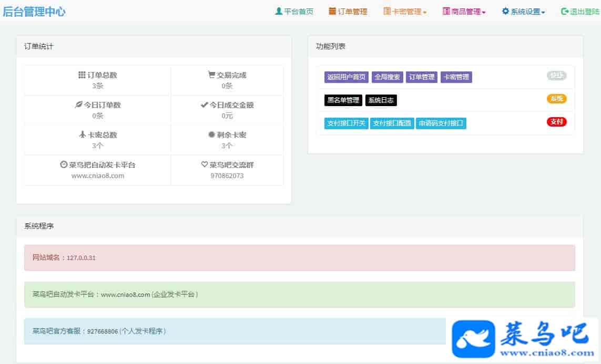The width and height of the screenshot is (601, 364).
Task: Click the 订单管理 list icon in navbar
Action: pyautogui.click(x=332, y=11)
